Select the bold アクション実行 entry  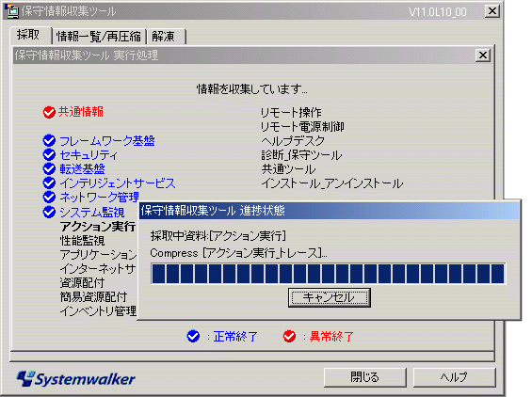(98, 226)
